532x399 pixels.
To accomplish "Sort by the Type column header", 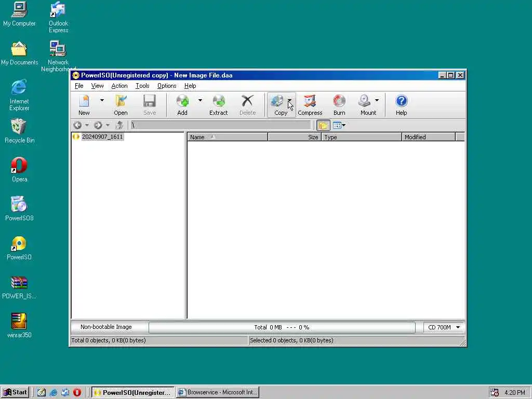I will click(362, 137).
